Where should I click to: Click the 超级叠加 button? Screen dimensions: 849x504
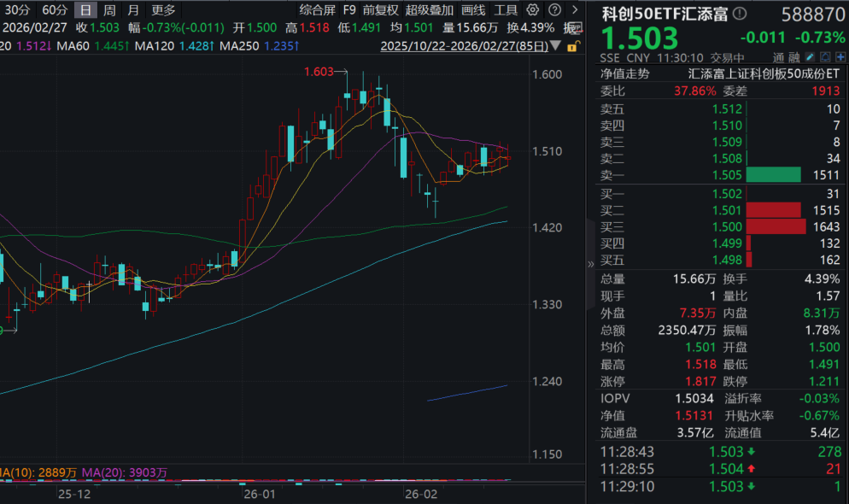tap(430, 10)
